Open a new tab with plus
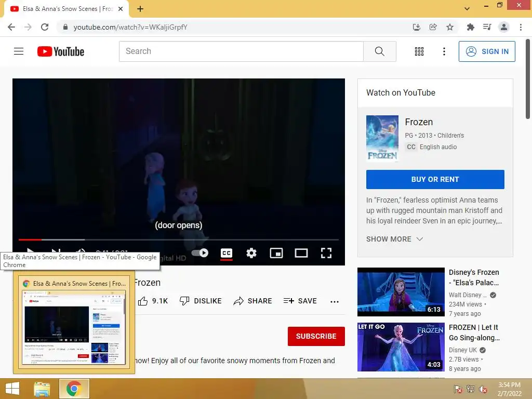 (140, 9)
